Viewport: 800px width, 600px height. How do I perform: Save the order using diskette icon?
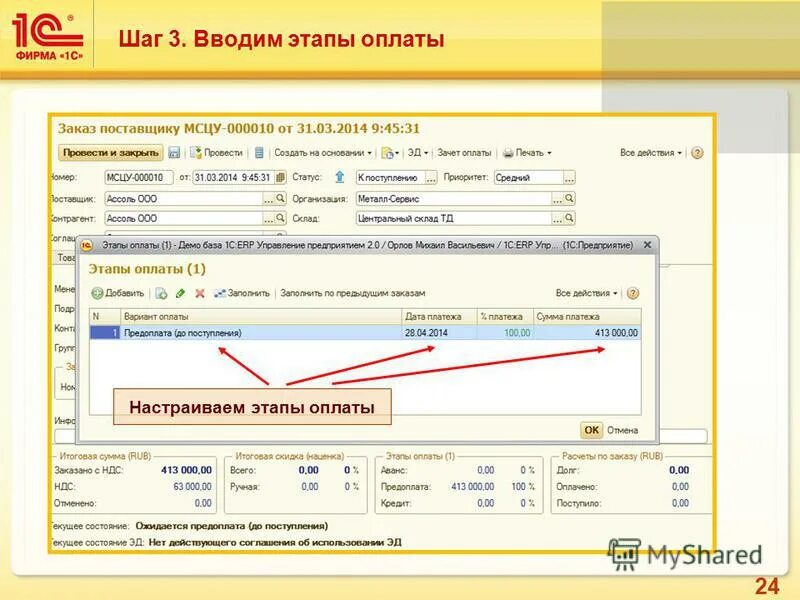pos(176,152)
